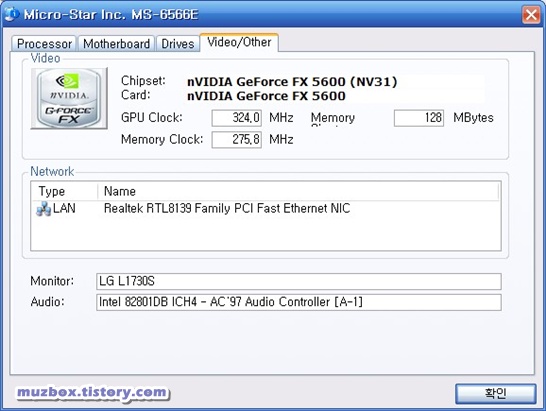Close the Micro-Star window

coord(531,15)
